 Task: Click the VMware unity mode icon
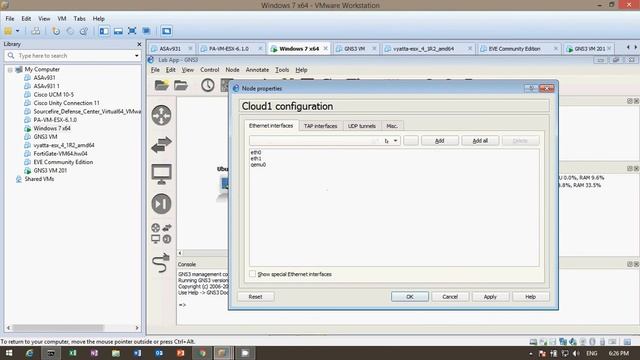pyautogui.click(x=147, y=31)
